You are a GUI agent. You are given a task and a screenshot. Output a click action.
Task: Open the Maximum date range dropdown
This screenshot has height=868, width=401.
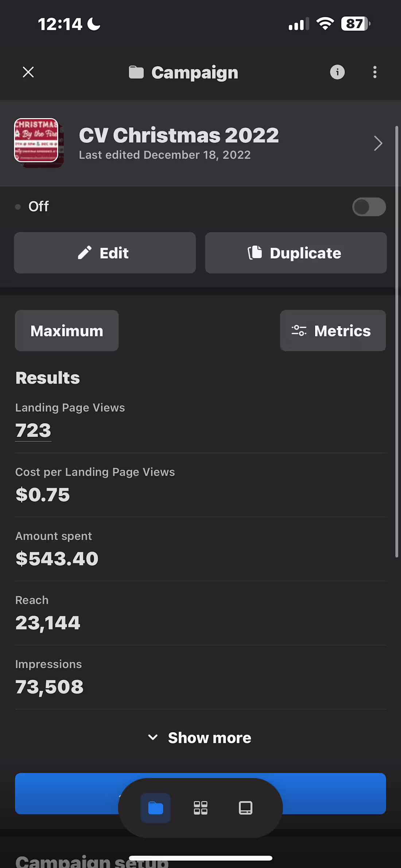(x=67, y=331)
